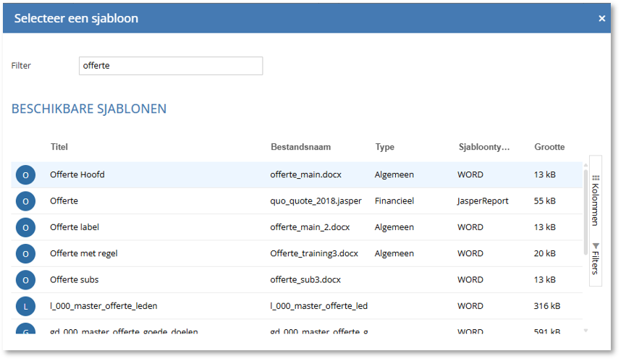Sort the list by Grootte column
The width and height of the screenshot is (626, 364).
click(x=549, y=147)
